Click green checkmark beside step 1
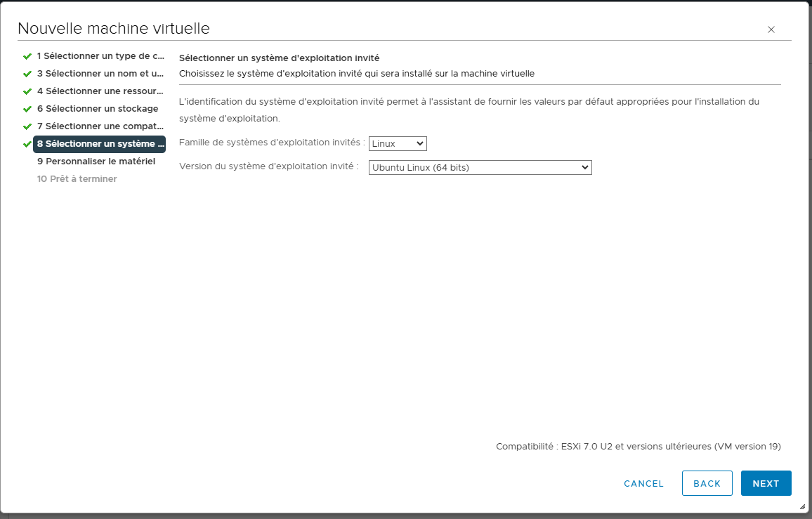This screenshot has height=519, width=812. [27, 56]
